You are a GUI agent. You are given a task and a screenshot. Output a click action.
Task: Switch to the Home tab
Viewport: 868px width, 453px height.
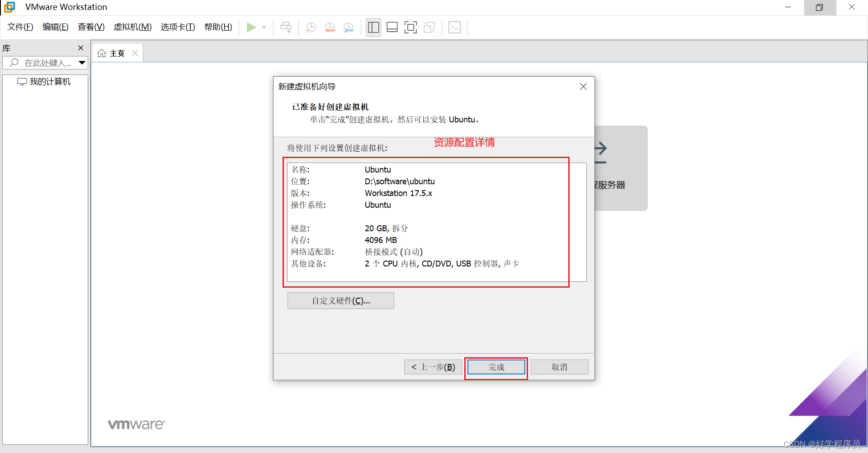[117, 53]
